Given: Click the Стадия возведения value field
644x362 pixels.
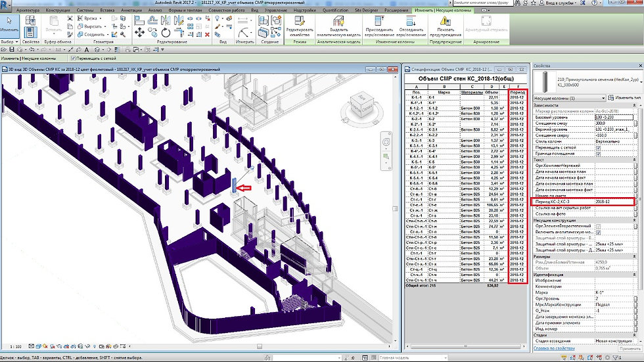Looking at the screenshot, I should (614, 341).
